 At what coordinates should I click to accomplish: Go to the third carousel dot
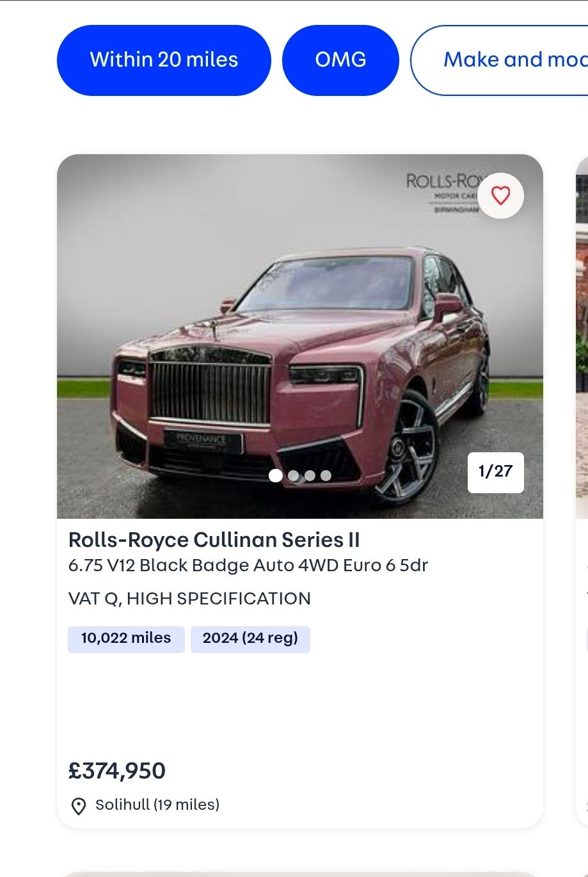click(x=310, y=475)
